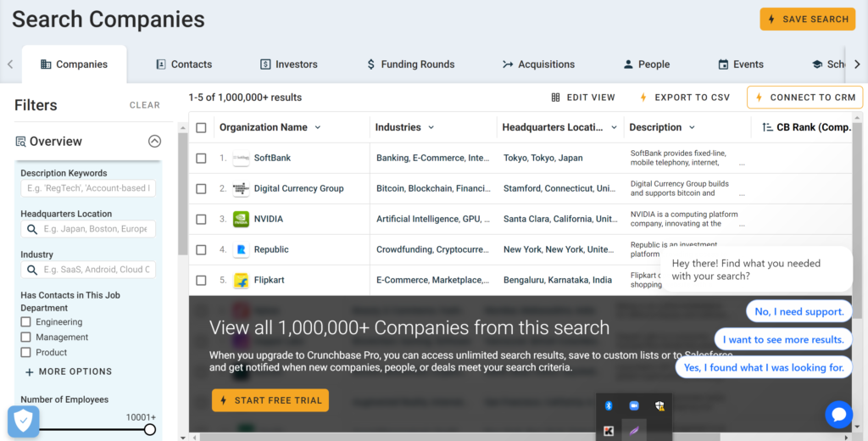The image size is (868, 441).
Task: Switch to the Investors tab
Action: (x=289, y=64)
